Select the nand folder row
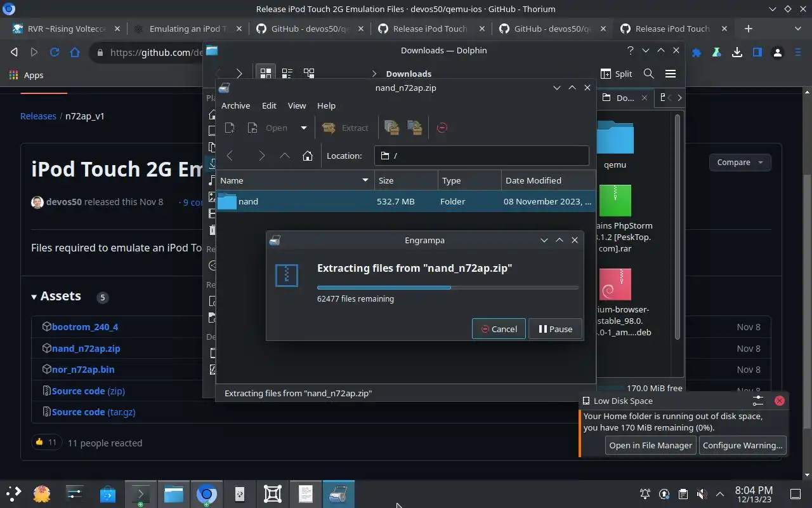Image resolution: width=812 pixels, height=508 pixels. (405, 201)
